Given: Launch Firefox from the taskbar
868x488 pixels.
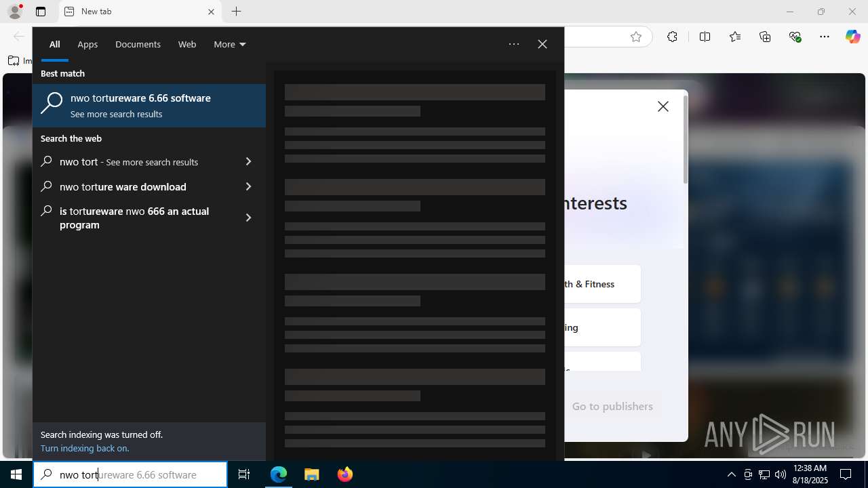Looking at the screenshot, I should click(345, 474).
